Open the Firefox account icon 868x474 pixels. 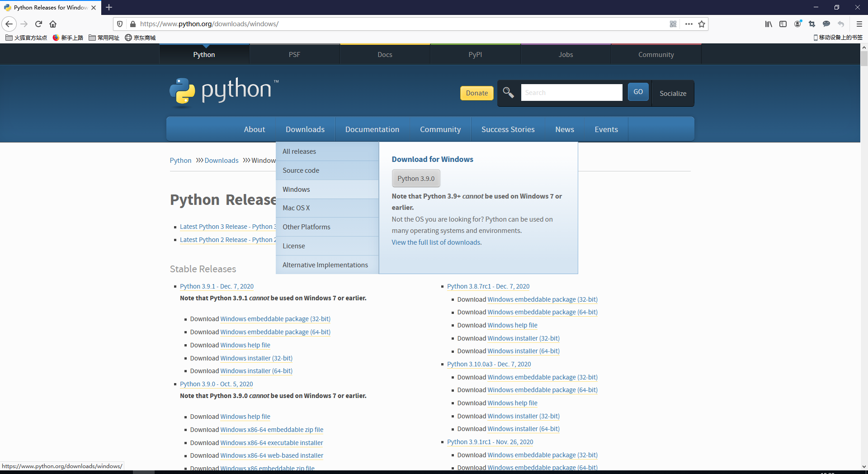pyautogui.click(x=797, y=24)
